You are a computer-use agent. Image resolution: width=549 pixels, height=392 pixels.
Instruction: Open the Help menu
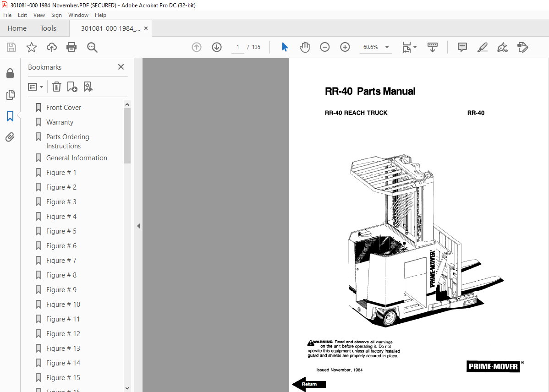[100, 15]
